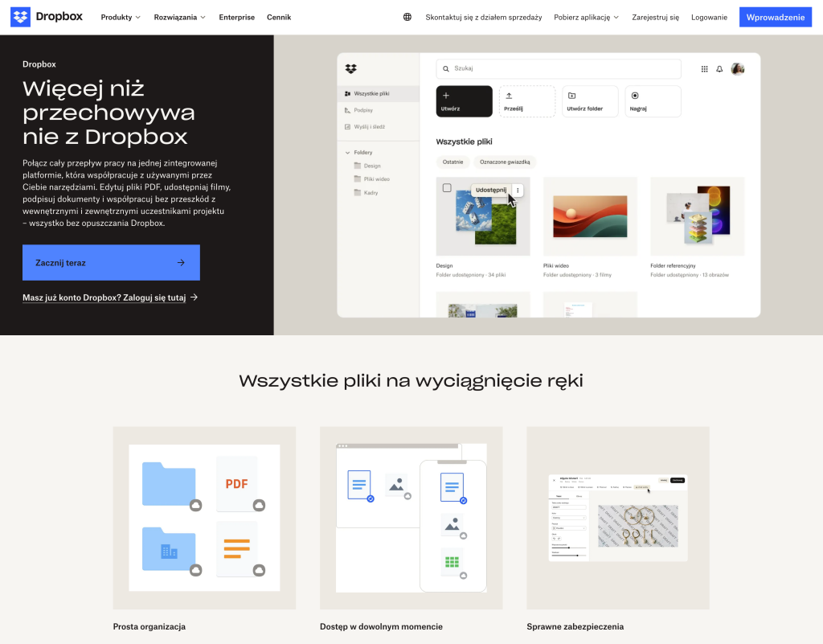Open the notifications bell
Screen dimensions: 823x644
(x=719, y=69)
